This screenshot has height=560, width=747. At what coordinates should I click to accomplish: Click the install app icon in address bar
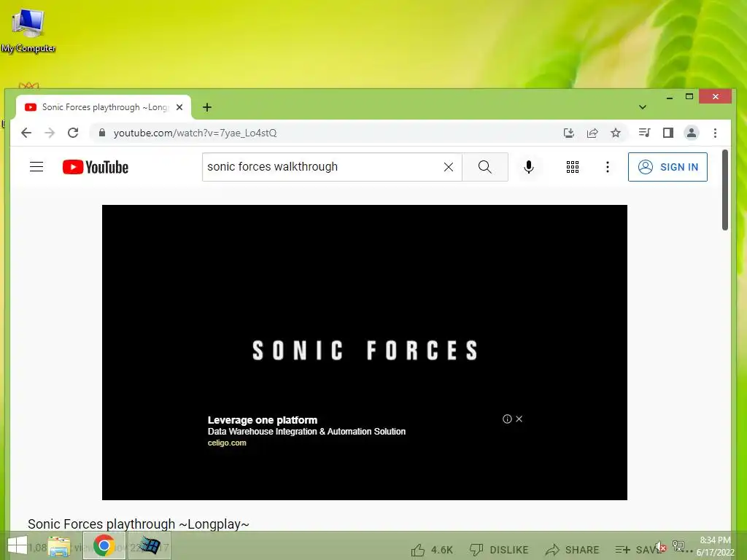click(568, 133)
